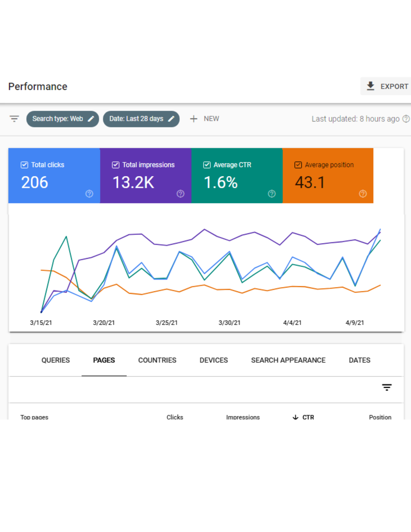Open help icon next to Last updated
Image resolution: width=411 pixels, height=532 pixels.
[x=406, y=119]
